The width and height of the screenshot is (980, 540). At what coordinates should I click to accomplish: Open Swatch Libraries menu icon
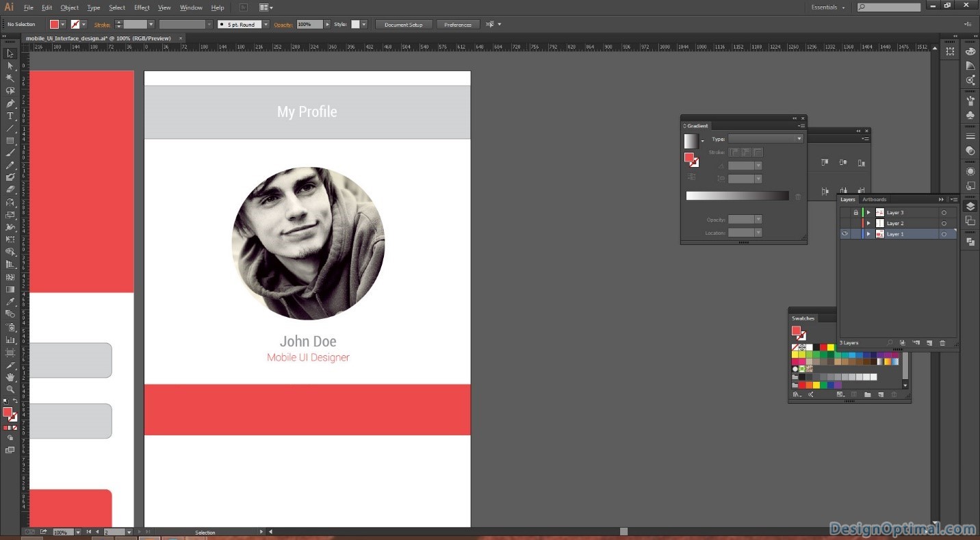click(x=797, y=394)
